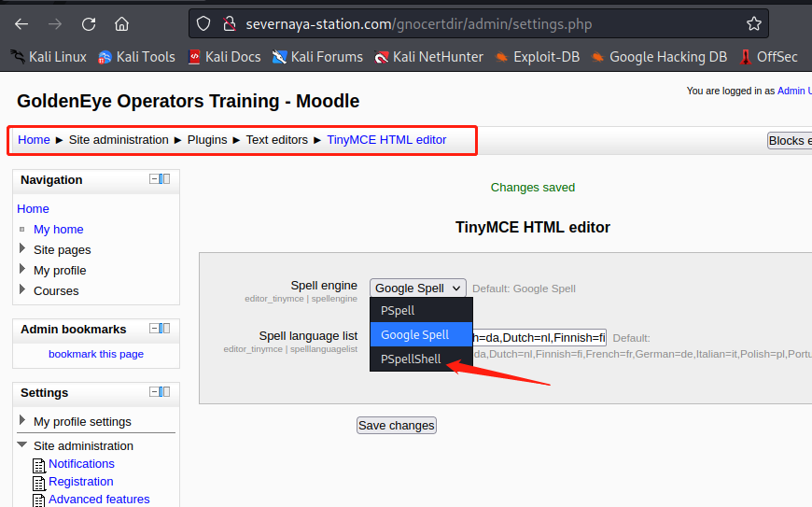Screen dimensions: 812x507
Task: Click the Save changes button
Action: [x=396, y=425]
